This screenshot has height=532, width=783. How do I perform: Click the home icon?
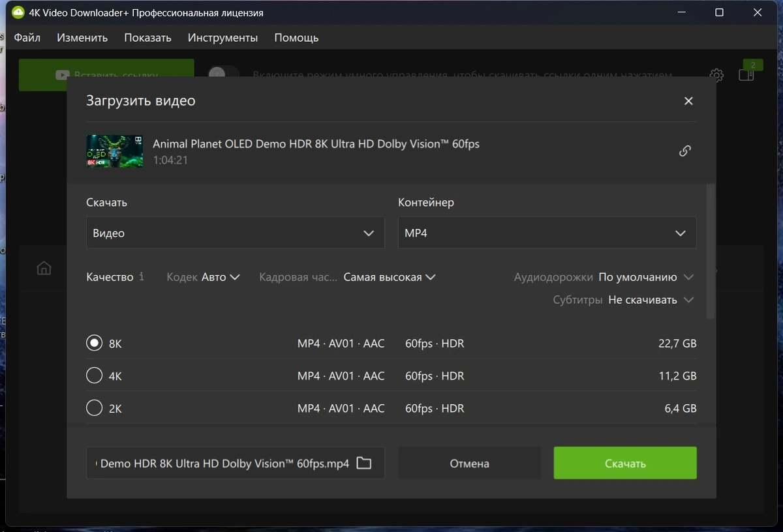44,268
